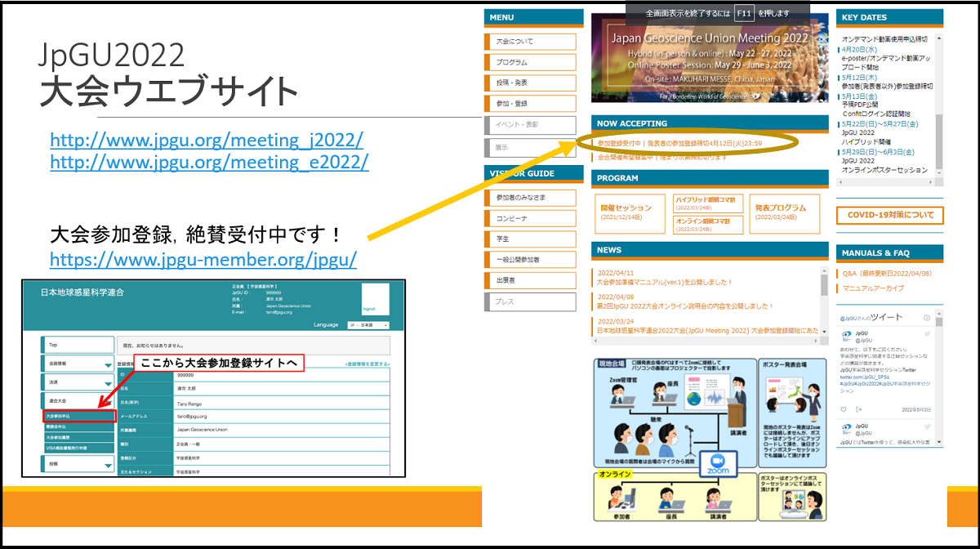Select 連合大会 in the member page sidebar
The height and width of the screenshot is (549, 980).
77,401
